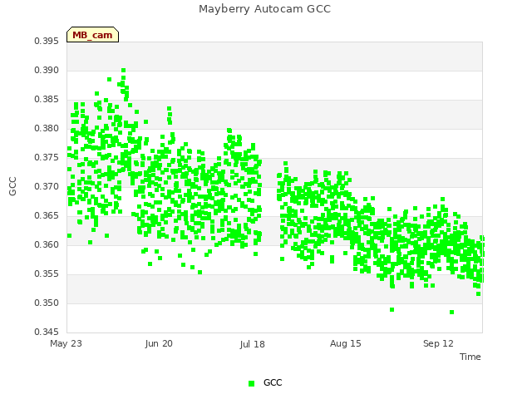Click the 0.395 y-axis tick label
The width and height of the screenshot is (532, 399).
(x=47, y=41)
